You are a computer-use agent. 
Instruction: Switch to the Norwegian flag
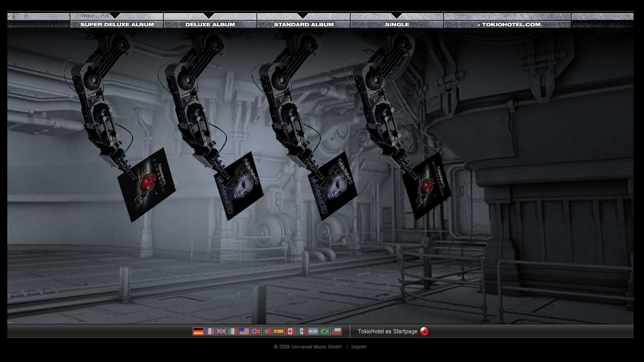click(256, 331)
